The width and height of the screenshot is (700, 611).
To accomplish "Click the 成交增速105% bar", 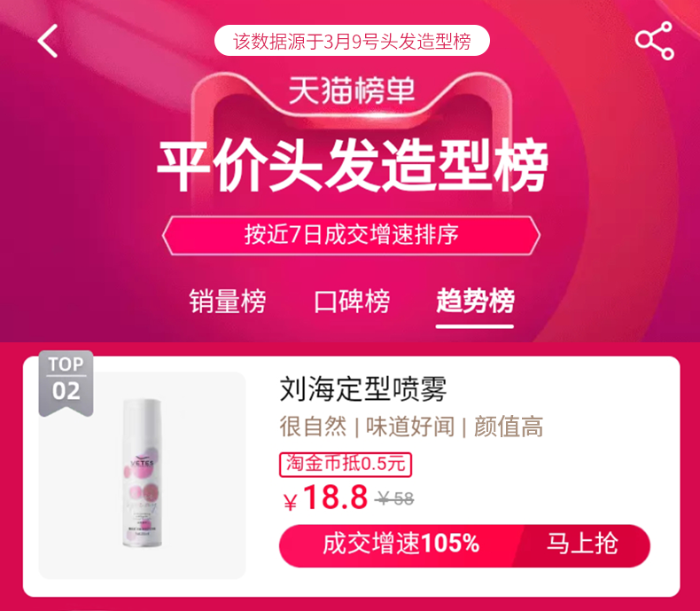I will (x=401, y=544).
